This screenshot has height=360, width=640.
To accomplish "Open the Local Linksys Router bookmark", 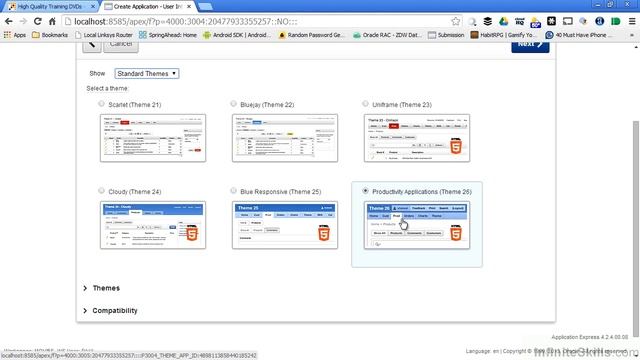I will click(104, 35).
